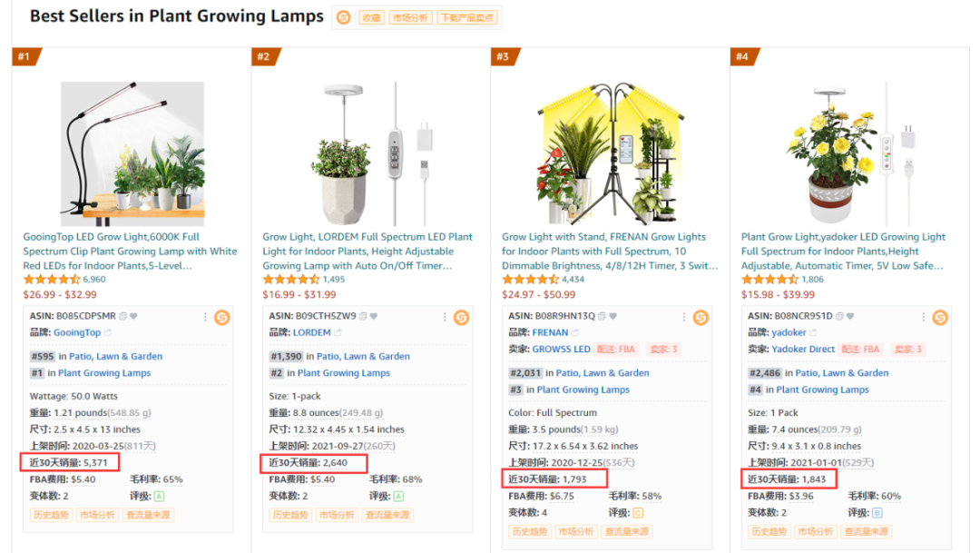Favorite the GooingTop product with heart icon

click(x=132, y=316)
